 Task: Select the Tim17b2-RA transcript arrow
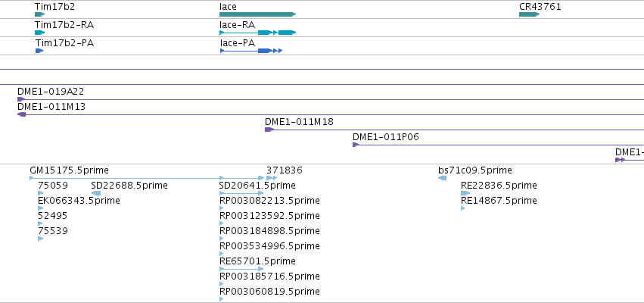tap(39, 33)
